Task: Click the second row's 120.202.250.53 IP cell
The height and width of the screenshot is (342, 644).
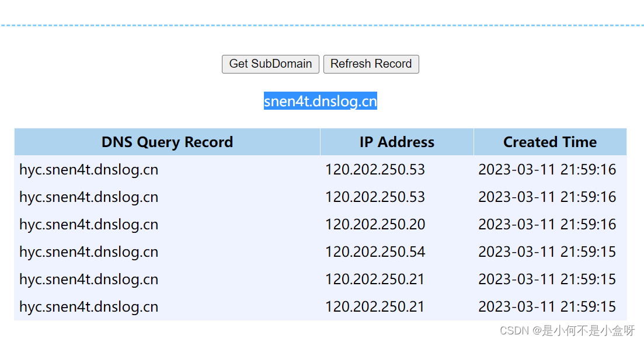Action: pos(375,197)
